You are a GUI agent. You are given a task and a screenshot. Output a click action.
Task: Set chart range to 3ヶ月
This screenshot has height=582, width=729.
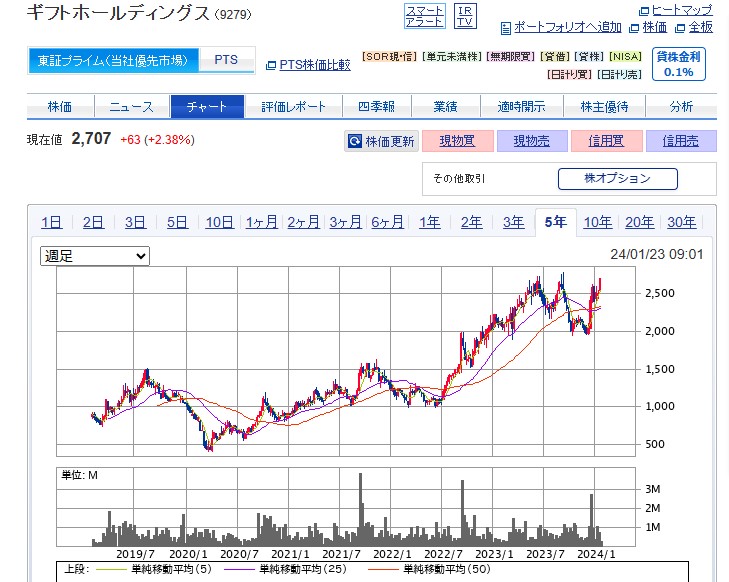pos(345,222)
